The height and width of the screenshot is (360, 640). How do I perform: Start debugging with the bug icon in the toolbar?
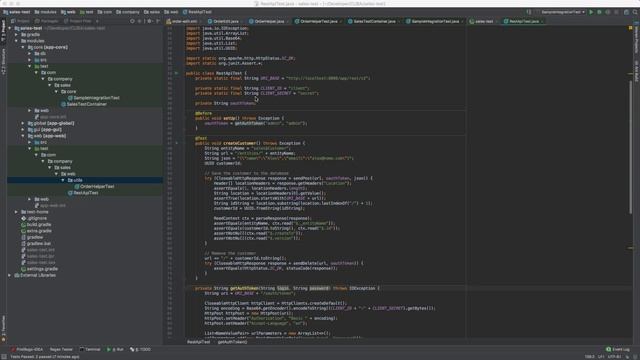(599, 12)
